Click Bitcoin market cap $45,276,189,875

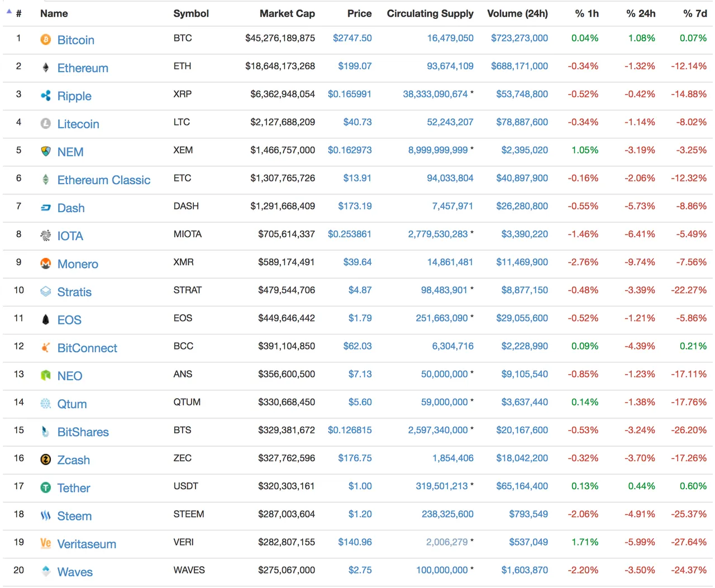pyautogui.click(x=280, y=38)
